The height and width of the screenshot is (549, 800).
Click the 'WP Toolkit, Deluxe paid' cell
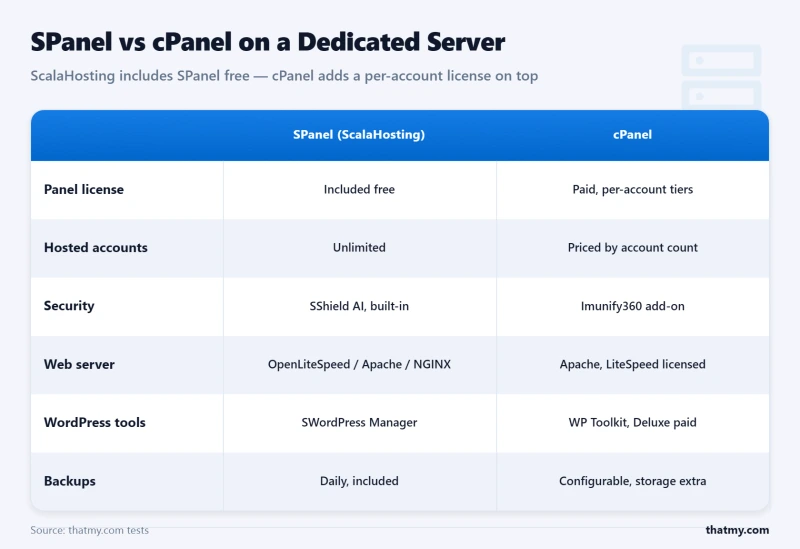(633, 422)
